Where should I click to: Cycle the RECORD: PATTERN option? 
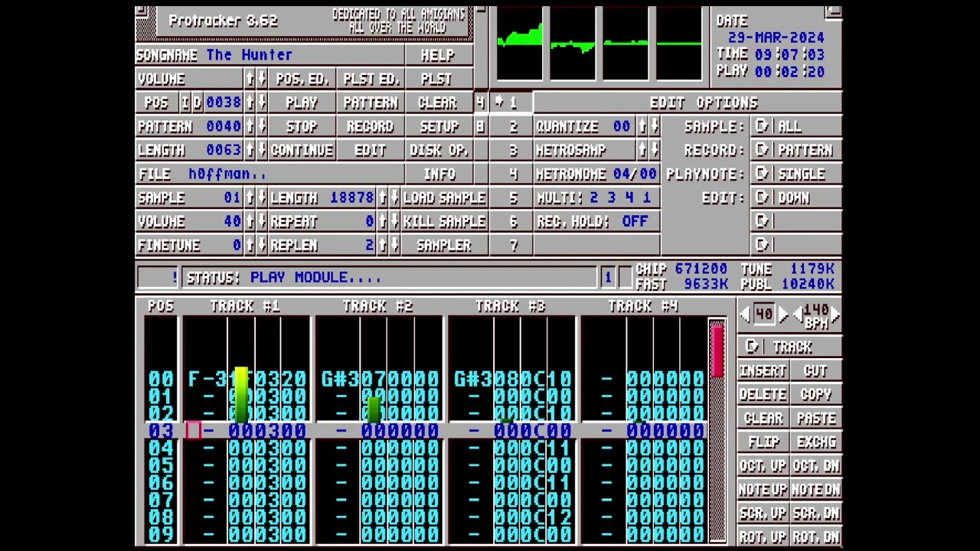795,150
